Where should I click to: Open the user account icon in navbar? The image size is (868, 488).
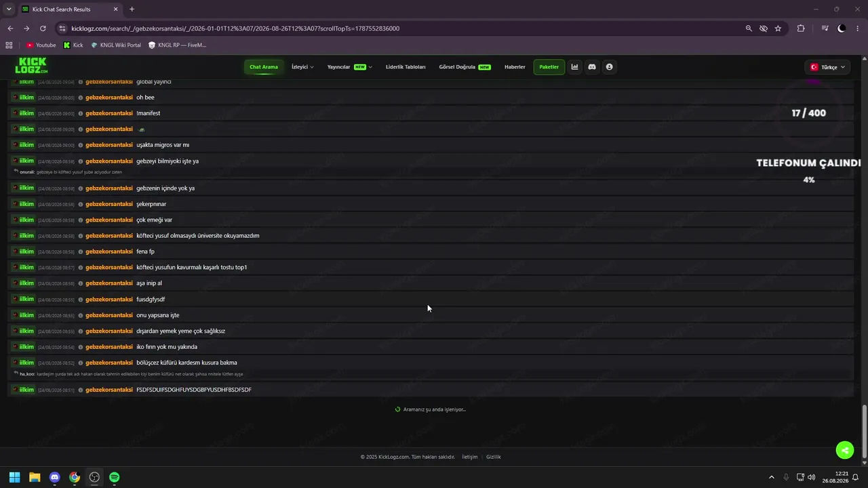(x=609, y=67)
